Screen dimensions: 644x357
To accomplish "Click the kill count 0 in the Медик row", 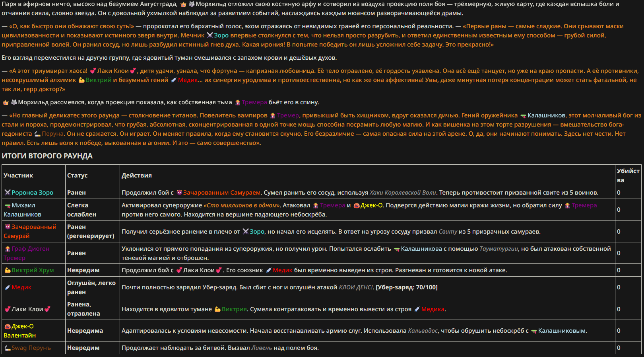I will tap(619, 287).
